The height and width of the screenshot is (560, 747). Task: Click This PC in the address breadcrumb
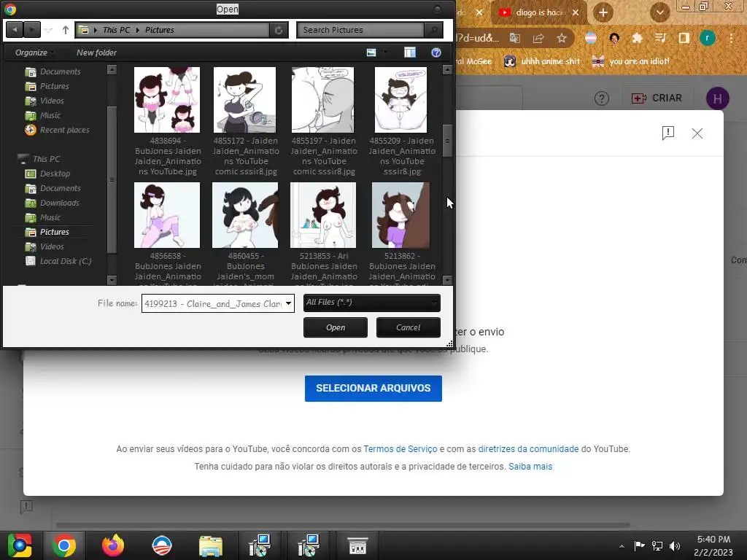[116, 30]
